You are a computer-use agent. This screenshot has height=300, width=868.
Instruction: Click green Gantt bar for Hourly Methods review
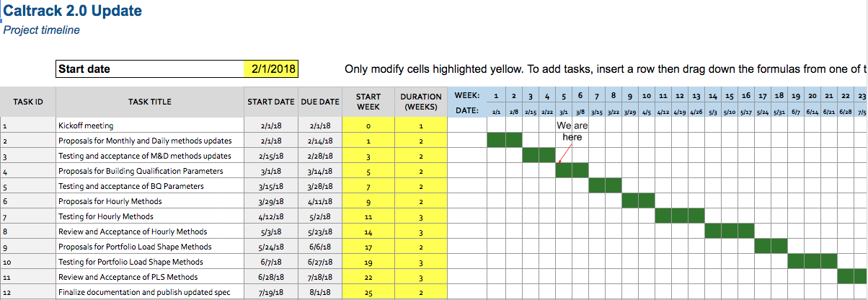[x=730, y=231]
